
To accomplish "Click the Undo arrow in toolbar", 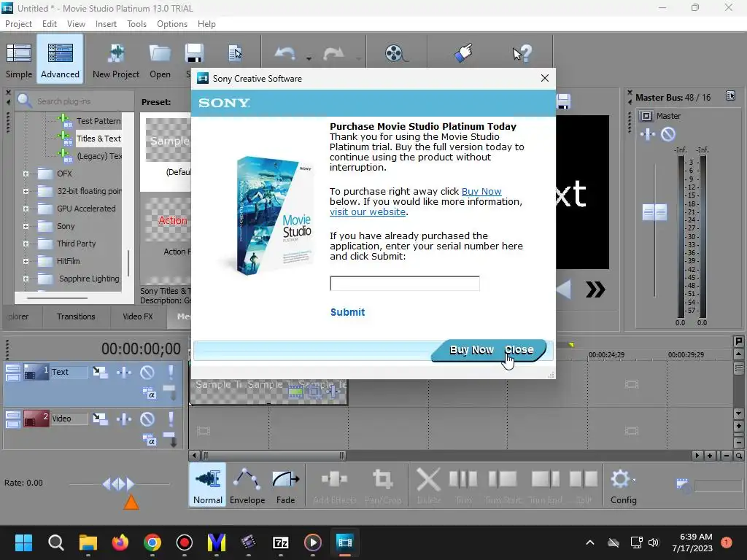I will tap(285, 53).
